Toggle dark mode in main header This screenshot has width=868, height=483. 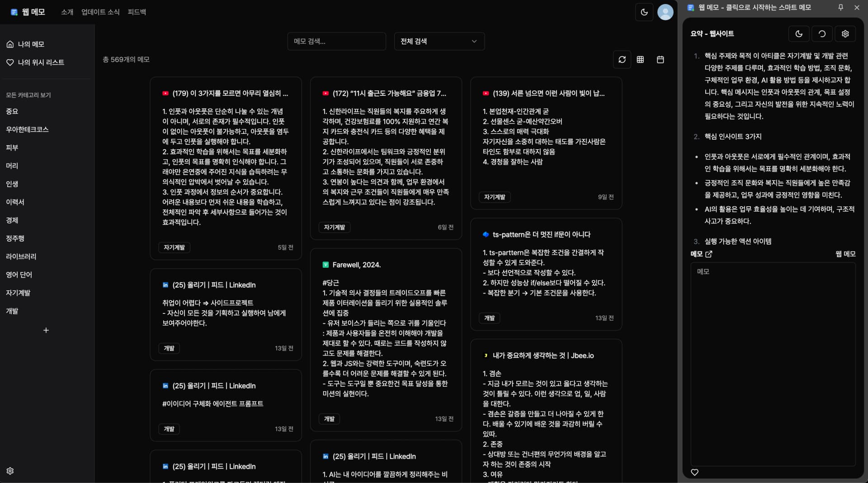click(644, 12)
